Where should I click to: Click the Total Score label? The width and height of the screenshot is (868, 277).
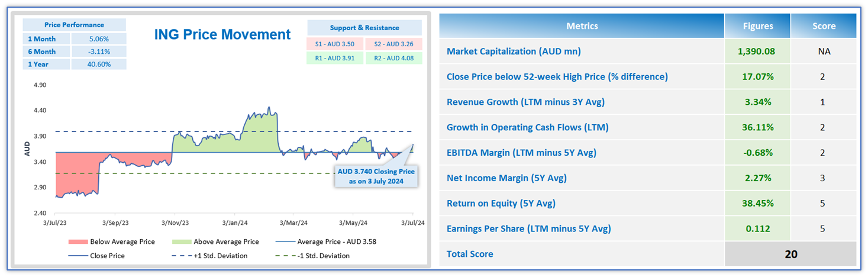point(470,254)
